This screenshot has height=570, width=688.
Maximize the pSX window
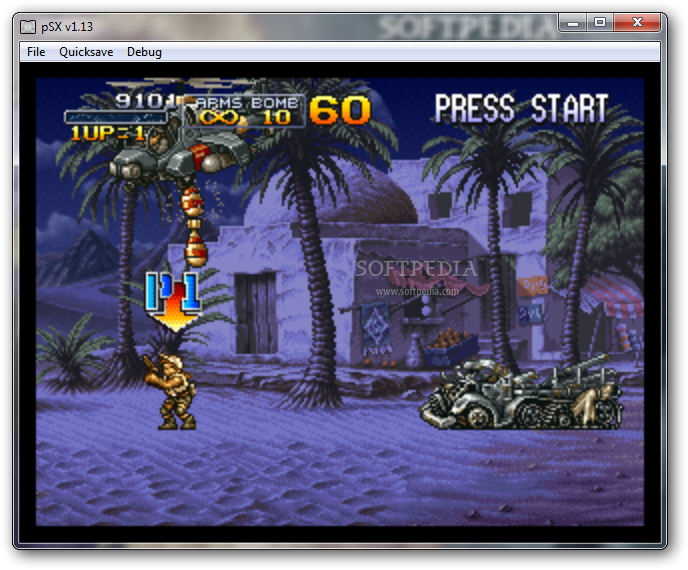click(600, 23)
